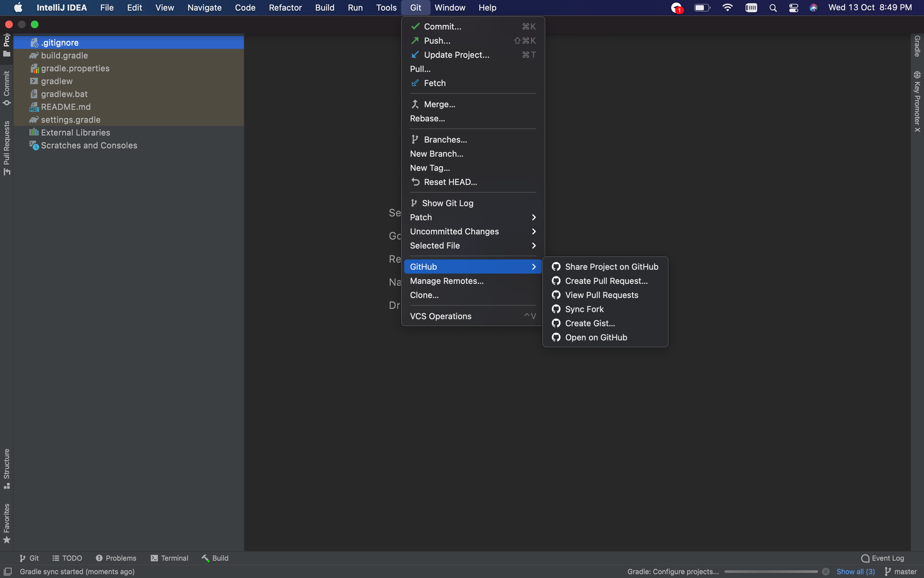Click GitHub icon beside Create Pull Request
The height and width of the screenshot is (578, 924).
tap(556, 281)
